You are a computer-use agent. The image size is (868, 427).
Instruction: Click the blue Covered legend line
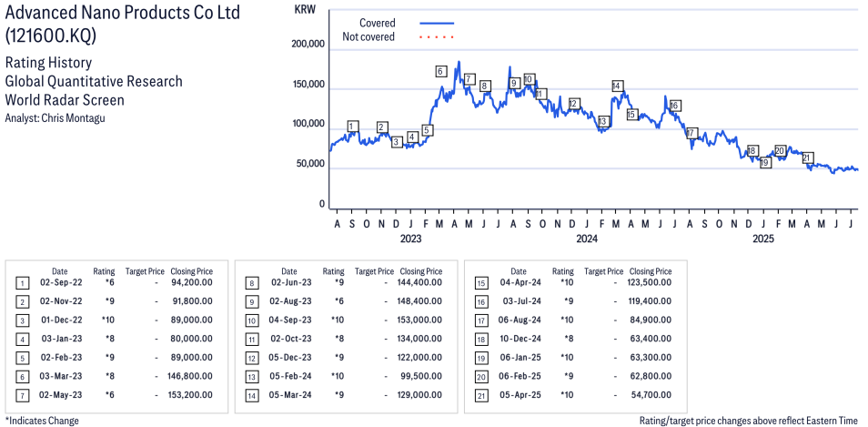tap(437, 24)
